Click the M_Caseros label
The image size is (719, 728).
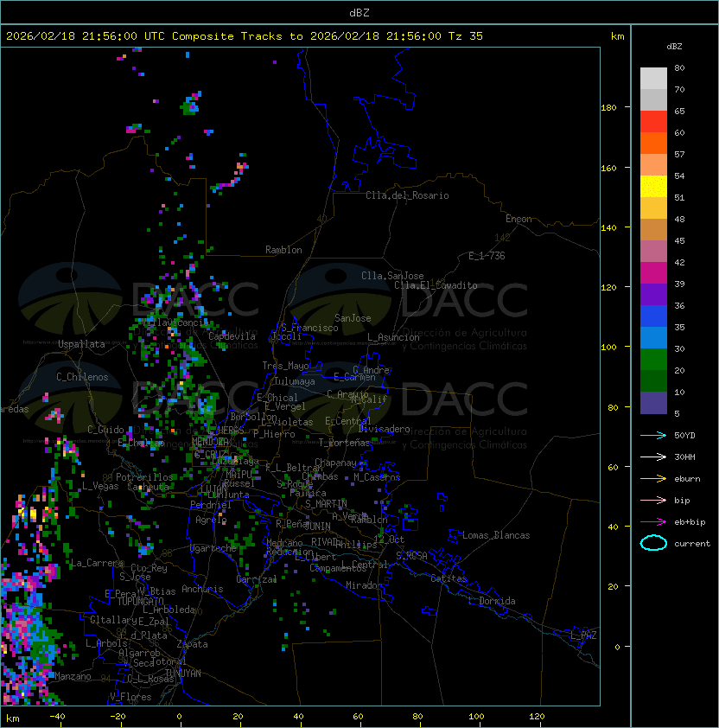click(377, 477)
